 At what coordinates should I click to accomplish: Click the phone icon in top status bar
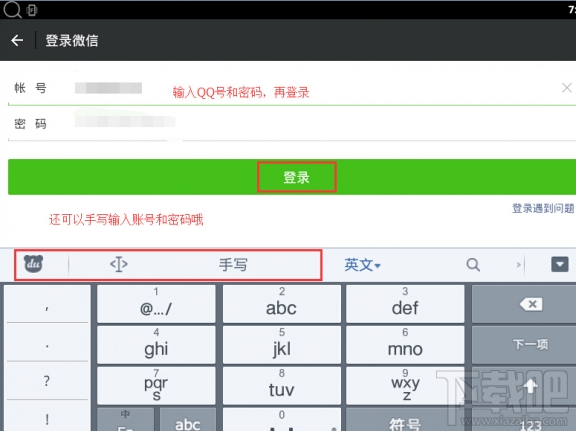(32, 10)
